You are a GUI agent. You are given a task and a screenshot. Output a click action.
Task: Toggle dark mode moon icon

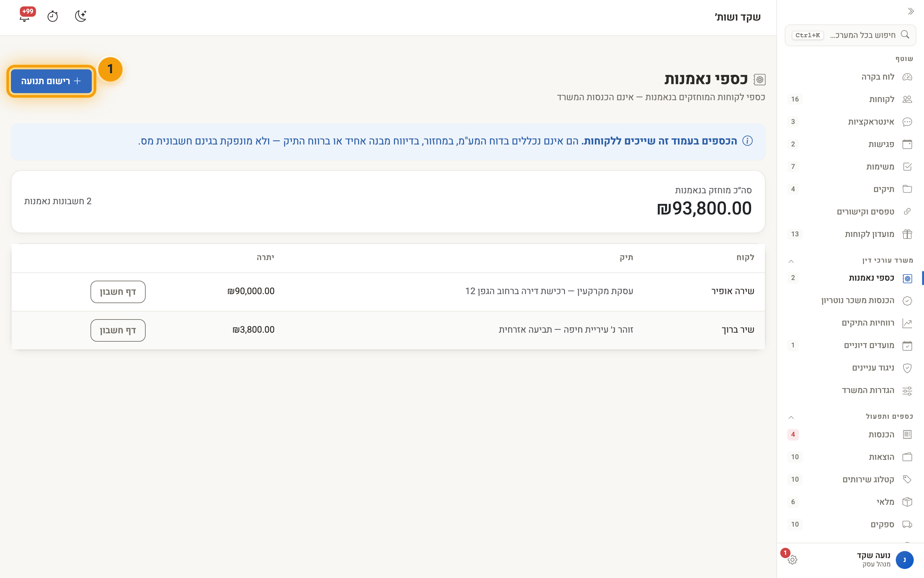click(x=81, y=16)
